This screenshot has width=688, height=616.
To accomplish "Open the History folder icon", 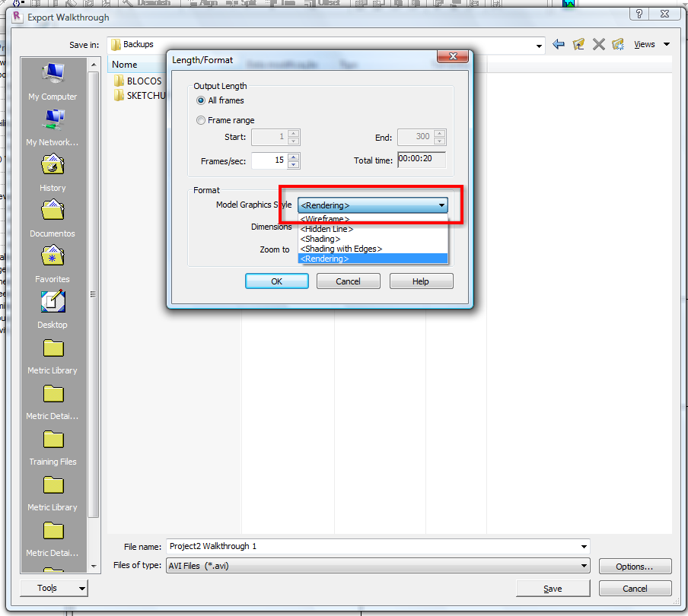I will pos(53,164).
